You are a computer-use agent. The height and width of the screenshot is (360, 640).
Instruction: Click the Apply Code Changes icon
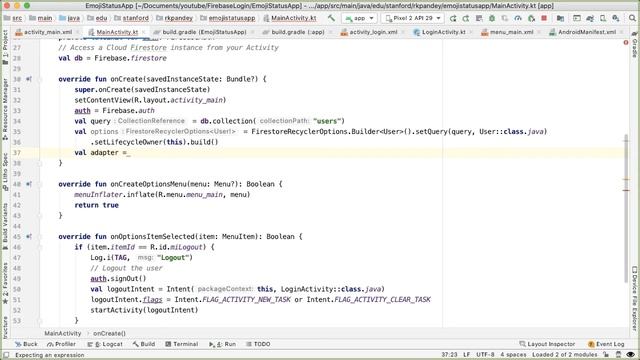[x=479, y=18]
